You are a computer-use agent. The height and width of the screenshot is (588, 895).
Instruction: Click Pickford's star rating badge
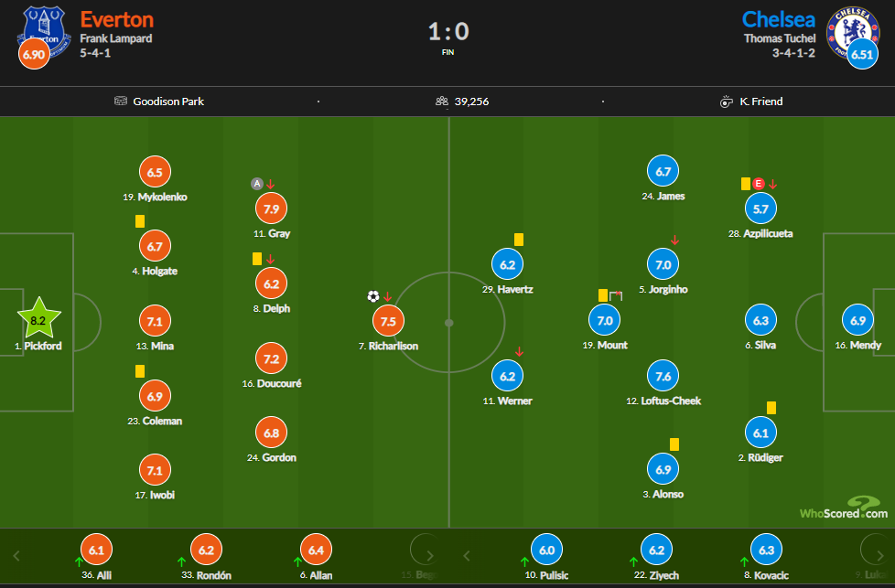pyautogui.click(x=38, y=320)
